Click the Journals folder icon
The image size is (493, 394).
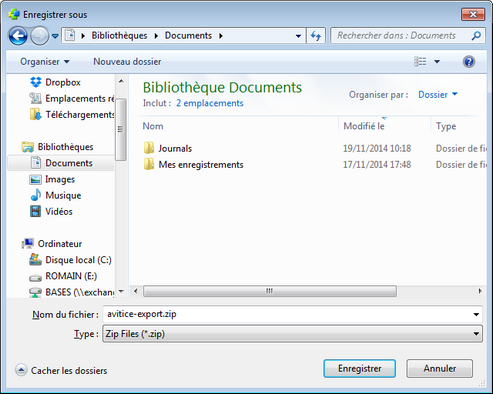click(149, 148)
